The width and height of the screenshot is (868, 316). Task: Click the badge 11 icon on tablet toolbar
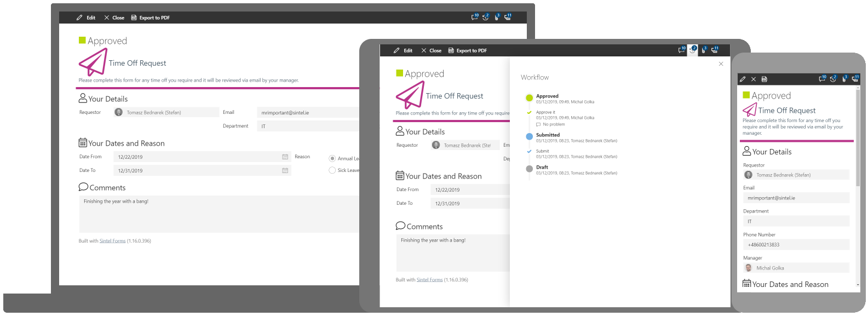(715, 50)
